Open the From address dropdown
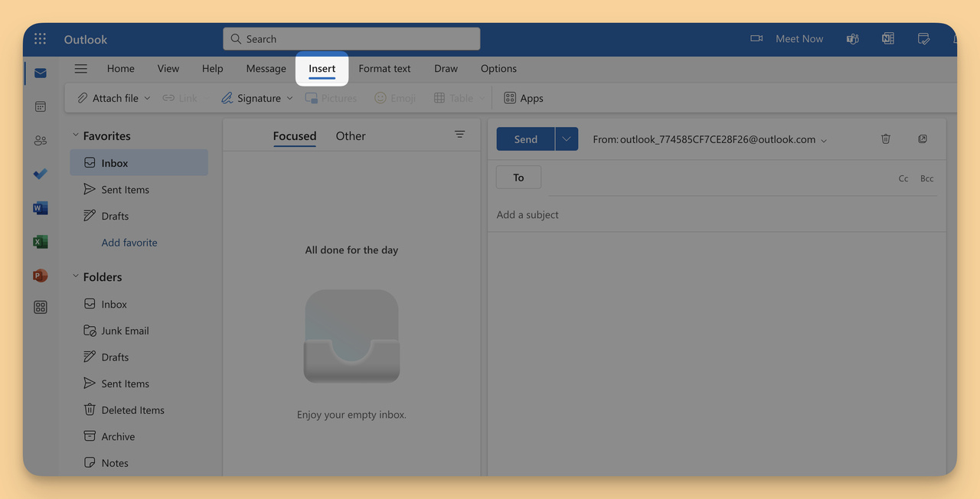The image size is (980, 499). 824,140
